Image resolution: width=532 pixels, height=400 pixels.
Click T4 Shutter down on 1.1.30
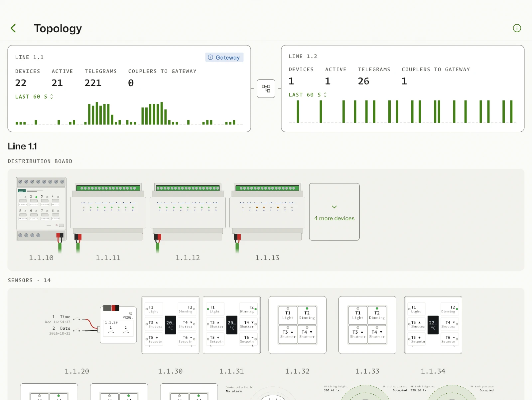tap(187, 324)
